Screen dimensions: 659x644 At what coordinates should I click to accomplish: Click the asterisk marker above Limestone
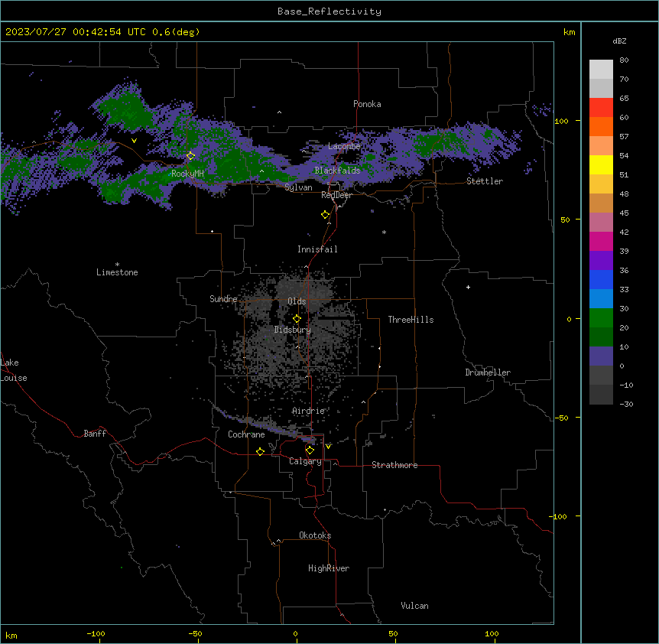(x=117, y=265)
